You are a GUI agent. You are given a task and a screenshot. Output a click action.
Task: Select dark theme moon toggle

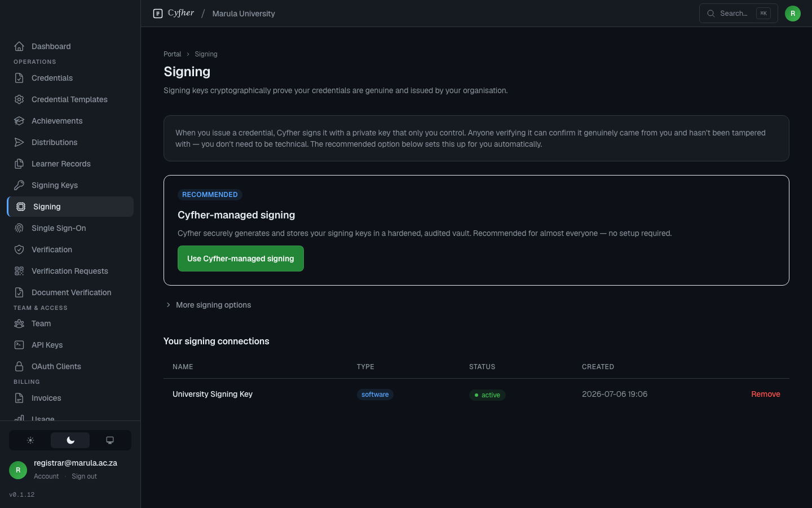[70, 440]
